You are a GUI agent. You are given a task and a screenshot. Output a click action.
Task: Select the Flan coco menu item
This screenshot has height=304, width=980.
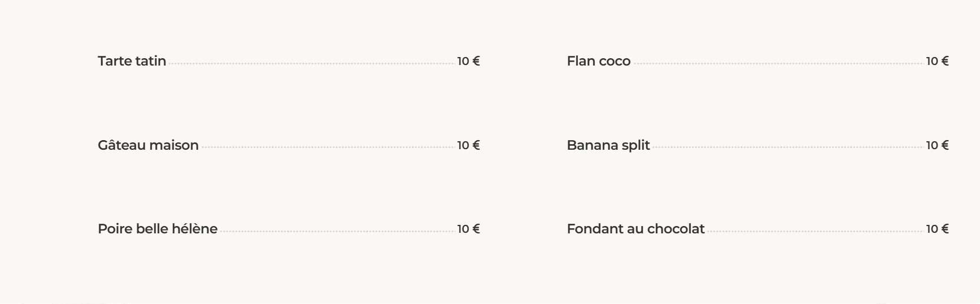pyautogui.click(x=599, y=61)
